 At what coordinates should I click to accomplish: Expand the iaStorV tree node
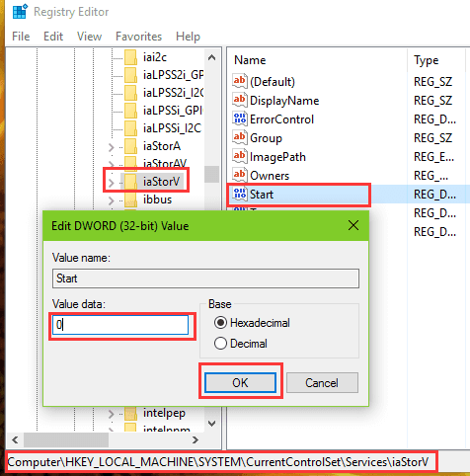[112, 183]
